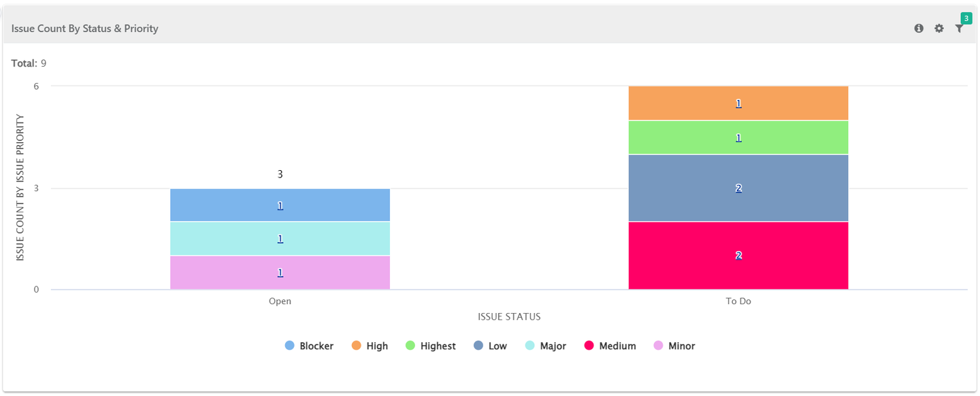Screen dimensions: 980x396
Task: Click "1" on the Highest segment
Action: click(x=738, y=137)
